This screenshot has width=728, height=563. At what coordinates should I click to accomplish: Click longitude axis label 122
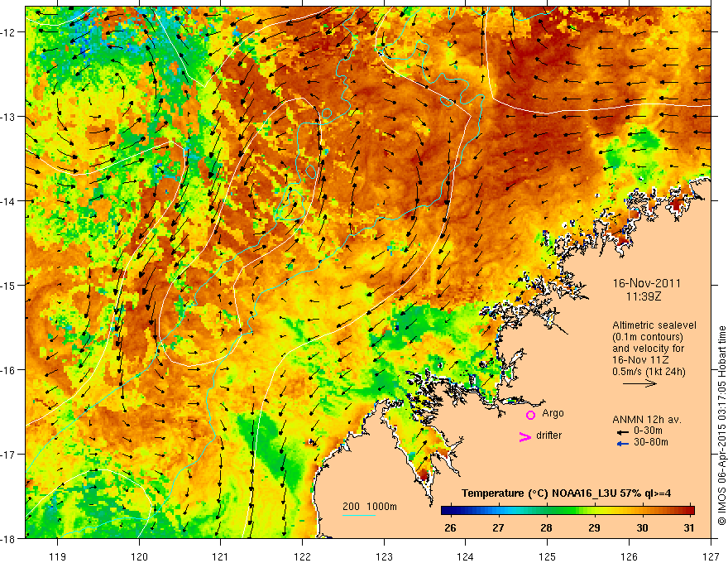click(x=302, y=556)
